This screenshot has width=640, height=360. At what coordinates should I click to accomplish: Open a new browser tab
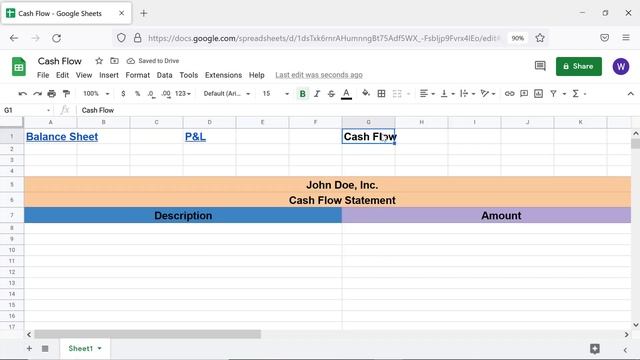[x=143, y=13]
